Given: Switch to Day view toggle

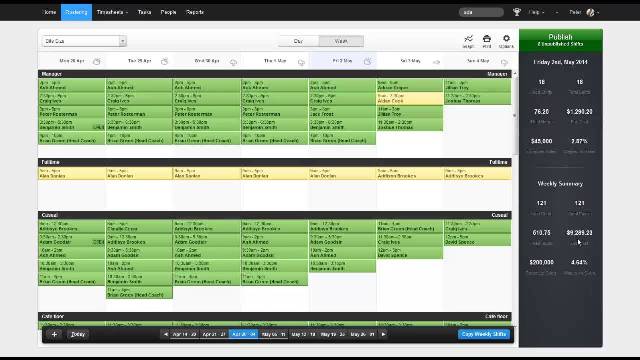Looking at the screenshot, I should 298,41.
